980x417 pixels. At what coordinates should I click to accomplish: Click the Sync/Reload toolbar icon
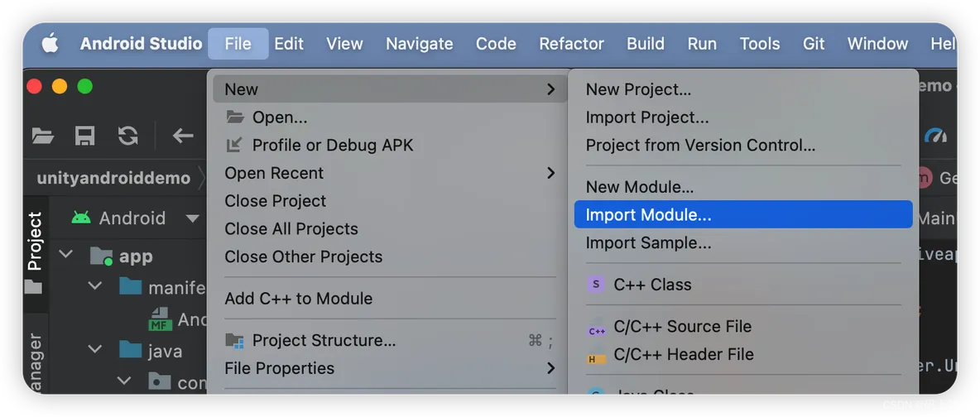click(x=128, y=136)
